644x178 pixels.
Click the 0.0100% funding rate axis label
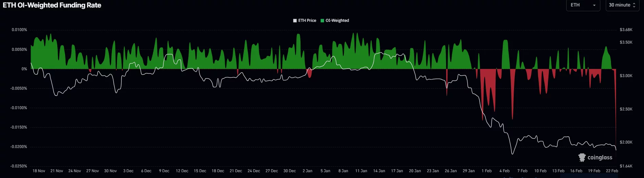(19, 30)
